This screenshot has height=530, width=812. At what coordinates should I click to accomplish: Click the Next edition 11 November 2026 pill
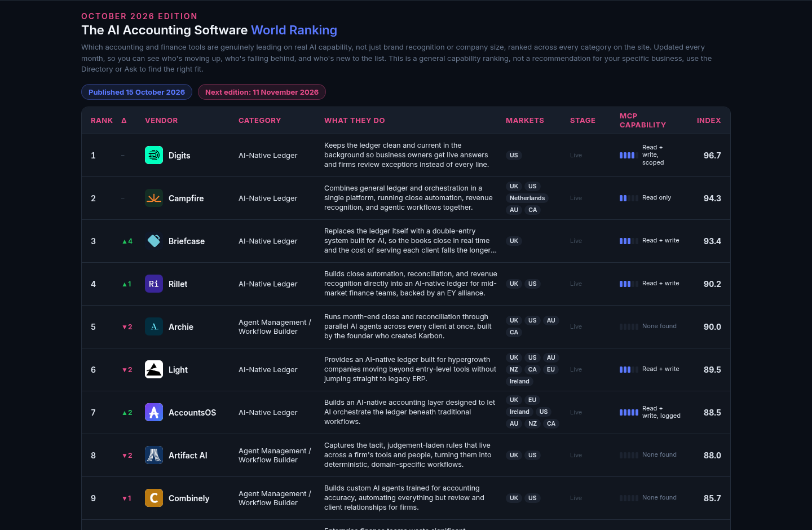pyautogui.click(x=262, y=92)
